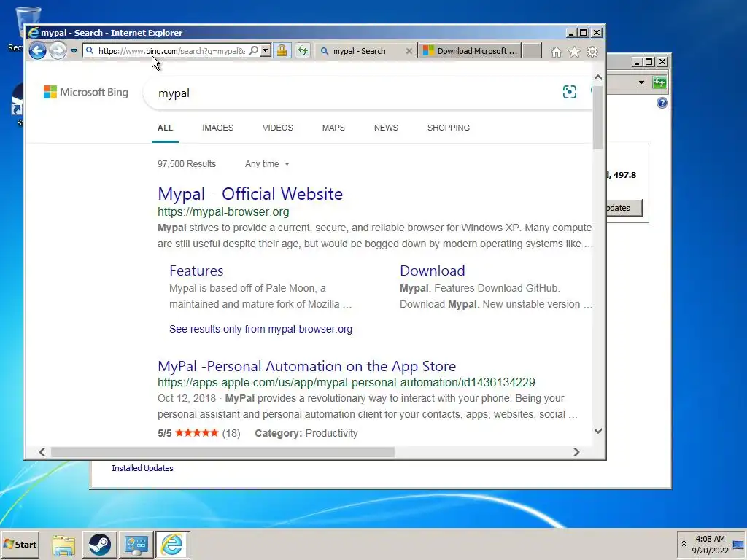The image size is (747, 560).
Task: Click the Internet Explorer taskbar icon
Action: click(x=172, y=544)
